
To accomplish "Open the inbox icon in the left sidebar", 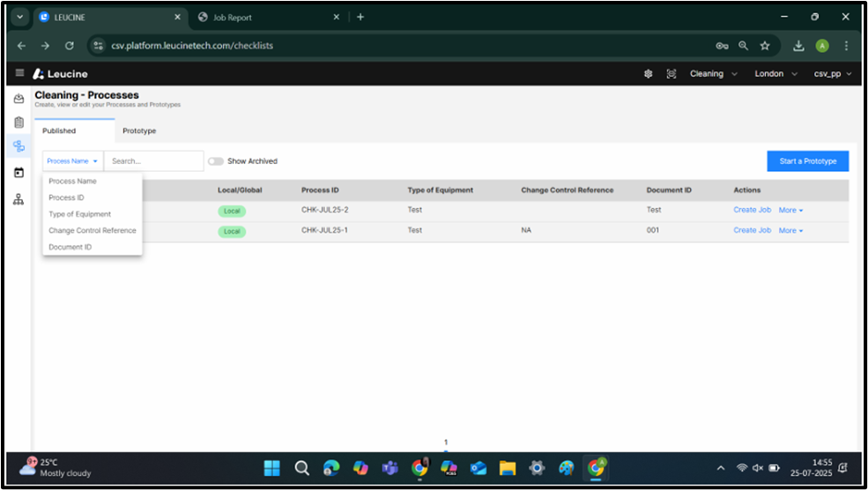I will point(19,99).
